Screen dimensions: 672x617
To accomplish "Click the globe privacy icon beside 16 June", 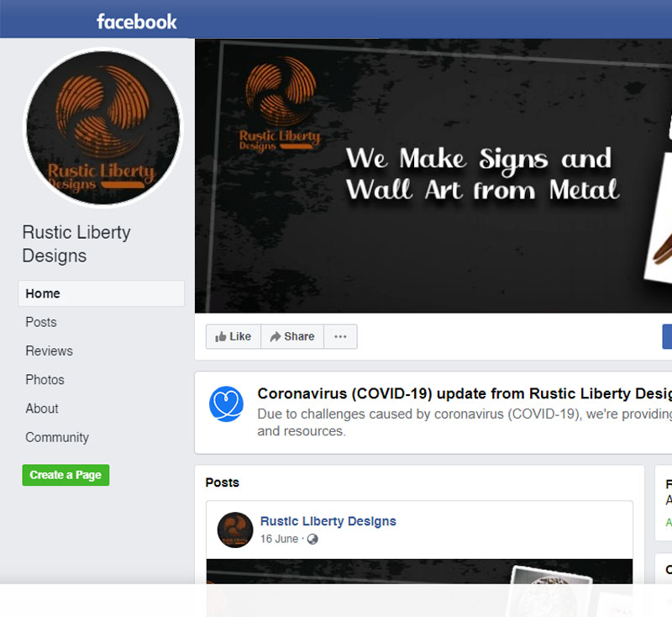I will (x=312, y=539).
